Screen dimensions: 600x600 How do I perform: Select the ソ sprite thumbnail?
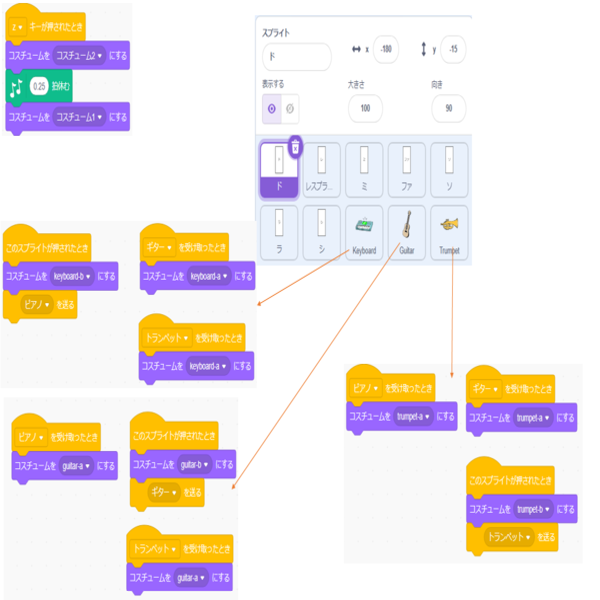pos(449,170)
